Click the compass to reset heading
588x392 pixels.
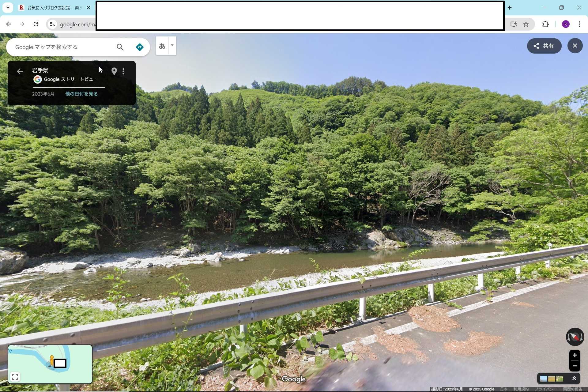tap(575, 337)
